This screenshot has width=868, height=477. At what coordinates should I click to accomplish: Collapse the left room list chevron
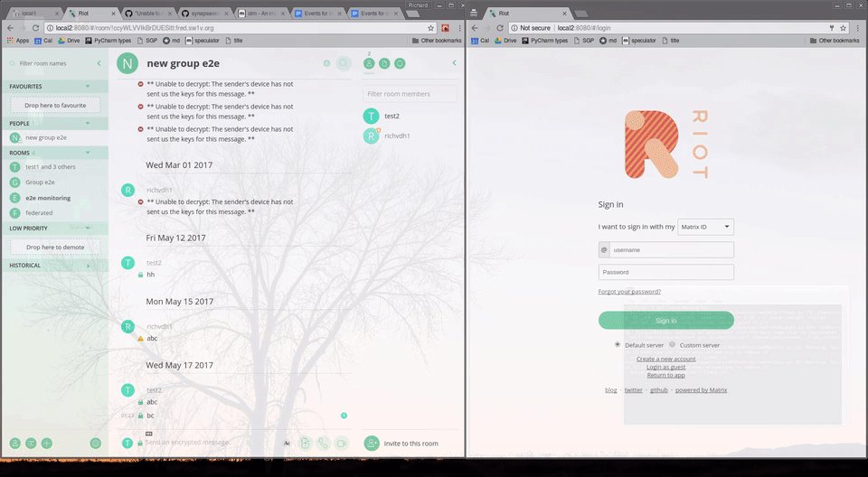[x=99, y=63]
